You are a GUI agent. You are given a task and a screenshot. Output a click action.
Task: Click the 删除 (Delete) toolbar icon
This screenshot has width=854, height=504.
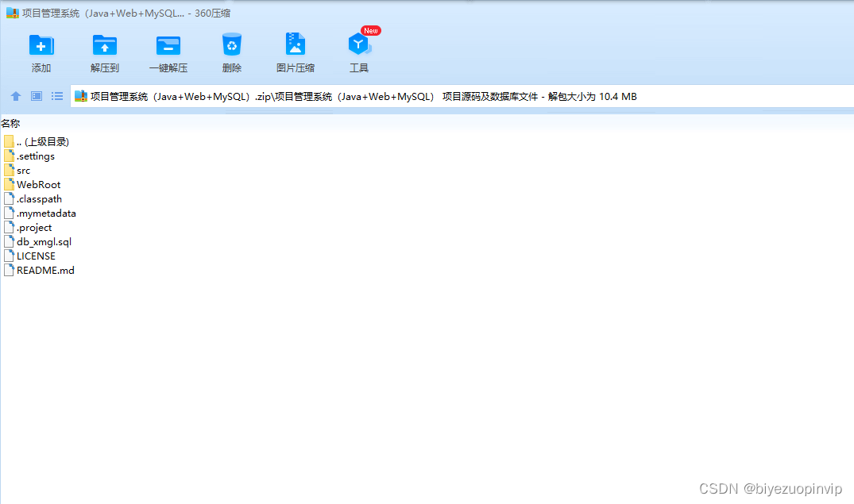click(231, 50)
